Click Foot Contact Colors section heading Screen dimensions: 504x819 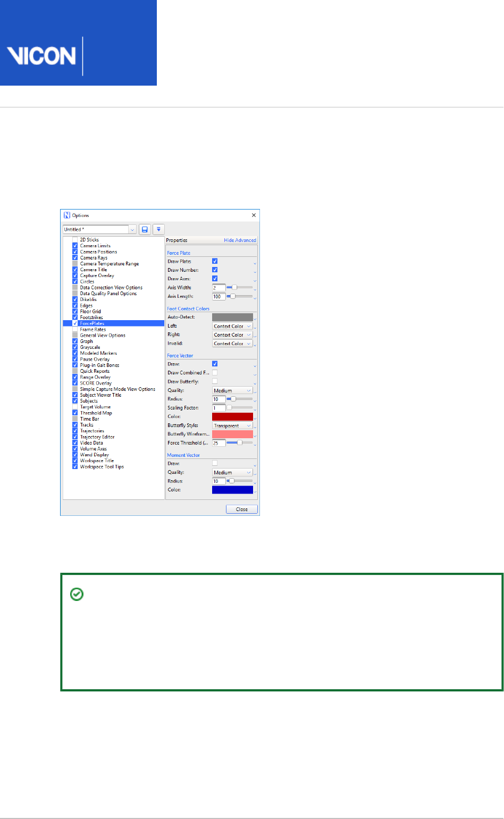188,308
